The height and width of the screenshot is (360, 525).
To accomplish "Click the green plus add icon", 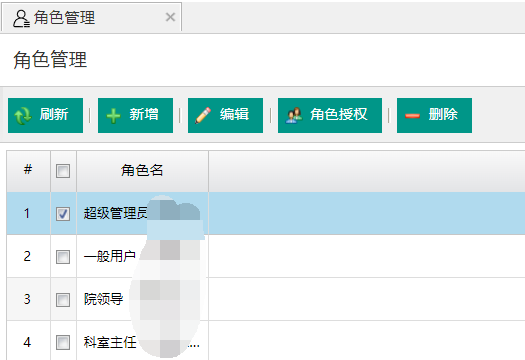I will (x=113, y=116).
